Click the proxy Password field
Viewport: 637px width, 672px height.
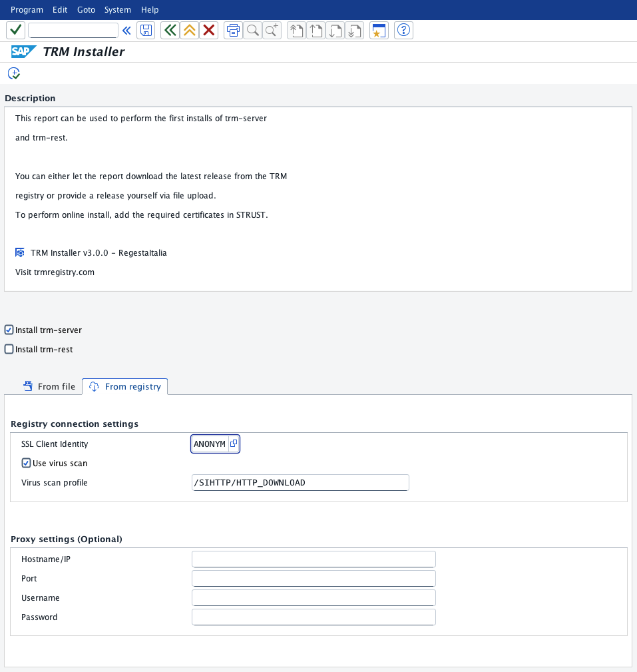coord(314,617)
